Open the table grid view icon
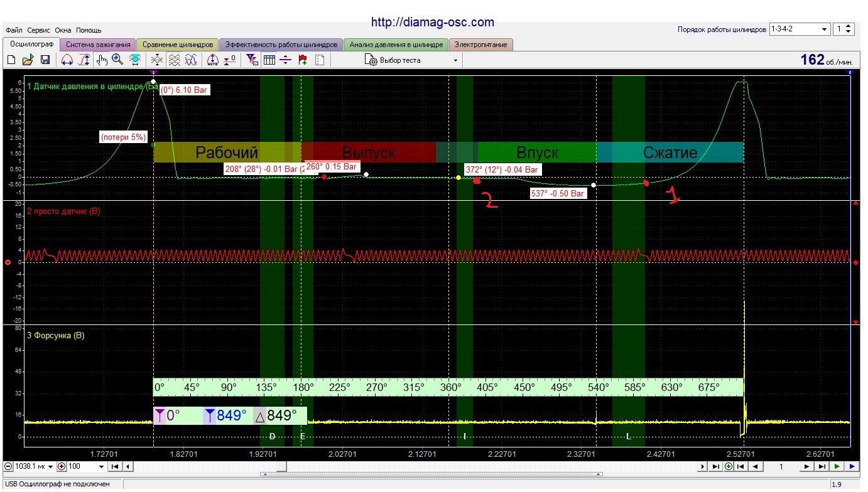868x492 pixels. pyautogui.click(x=269, y=60)
